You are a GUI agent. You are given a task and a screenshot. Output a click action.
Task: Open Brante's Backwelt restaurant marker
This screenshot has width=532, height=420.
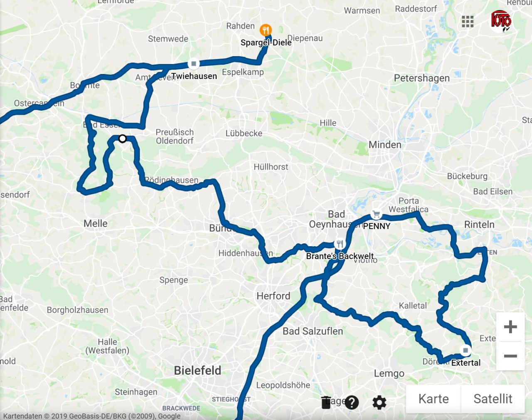[x=340, y=244]
